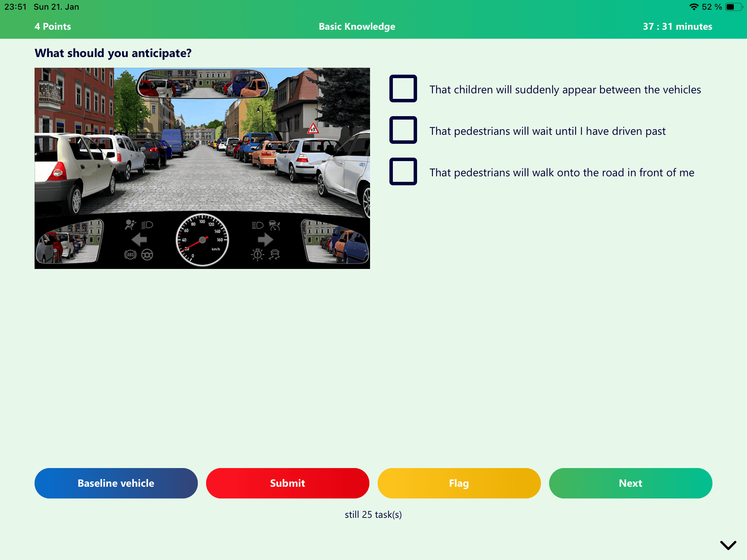Go to the Next question
The height and width of the screenshot is (560, 747).
pyautogui.click(x=630, y=483)
